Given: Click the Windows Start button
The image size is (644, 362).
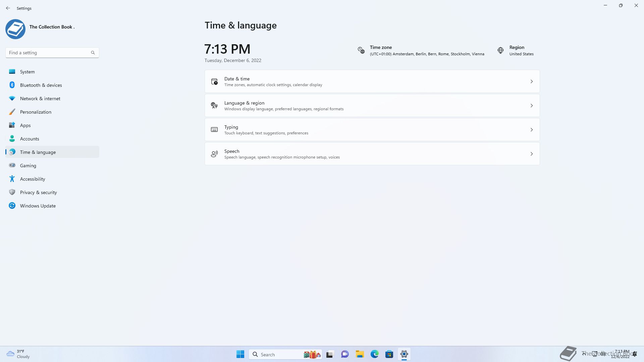Looking at the screenshot, I should (240, 354).
